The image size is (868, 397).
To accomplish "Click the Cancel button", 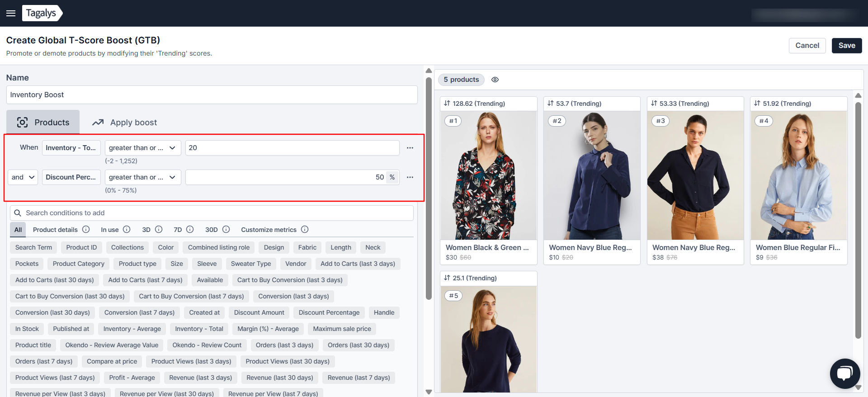I will point(807,46).
